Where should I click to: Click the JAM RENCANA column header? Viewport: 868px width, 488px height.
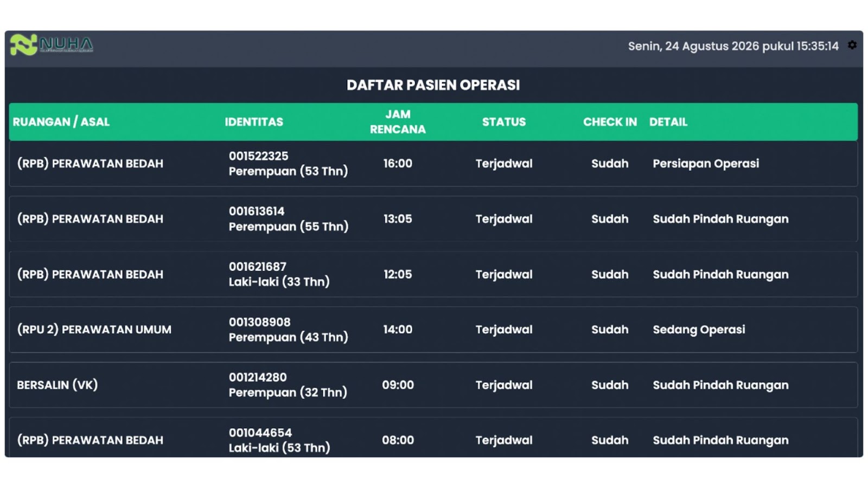point(398,122)
